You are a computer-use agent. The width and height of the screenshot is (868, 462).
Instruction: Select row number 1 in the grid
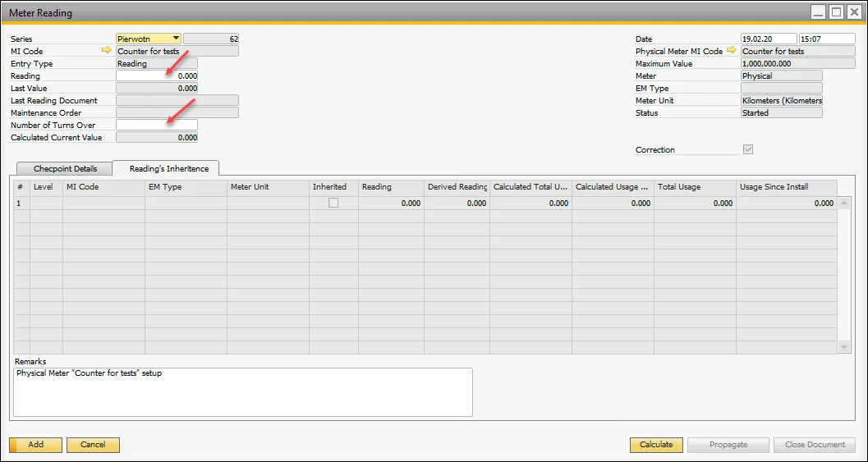coord(21,203)
